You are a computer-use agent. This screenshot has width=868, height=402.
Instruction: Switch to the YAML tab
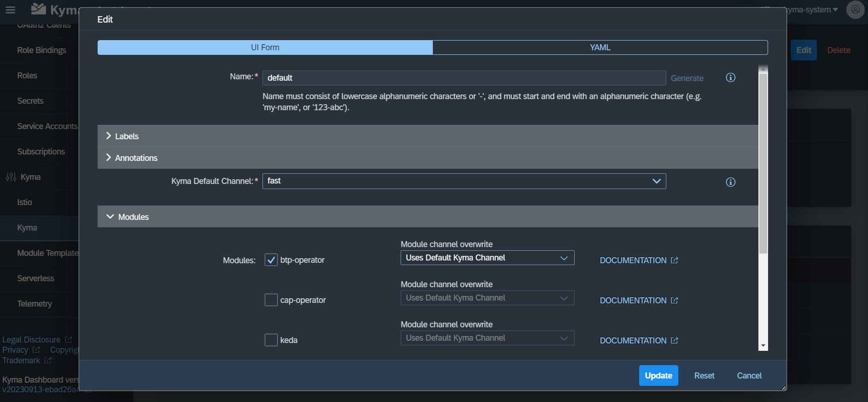coord(600,47)
